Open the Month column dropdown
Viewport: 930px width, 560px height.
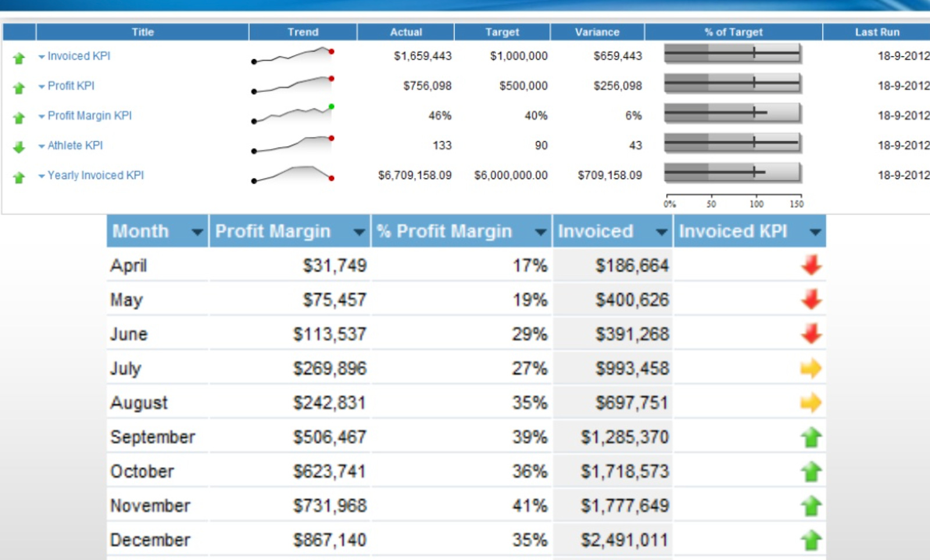(196, 231)
